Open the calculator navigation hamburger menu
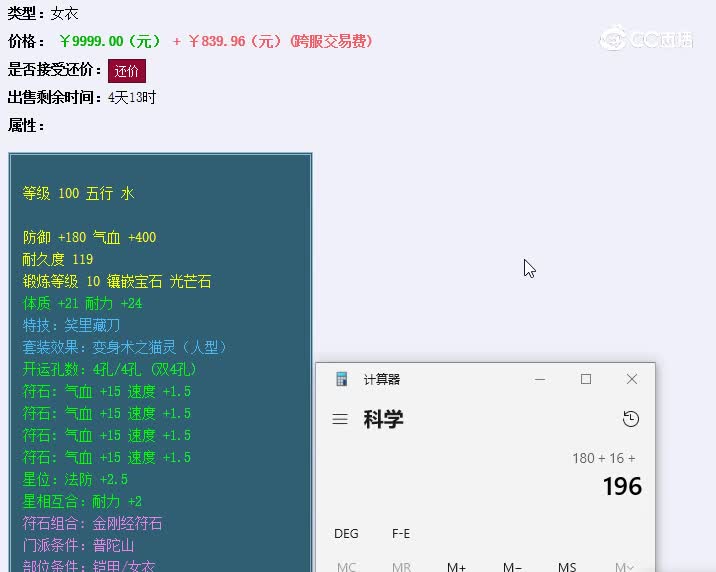 [340, 419]
